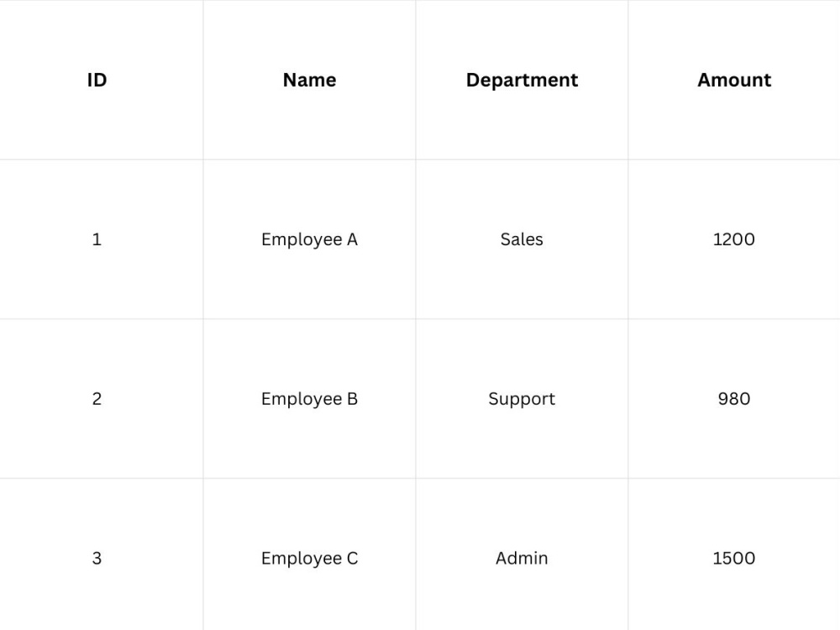
Task: Select the Department header cell
Action: (522, 80)
